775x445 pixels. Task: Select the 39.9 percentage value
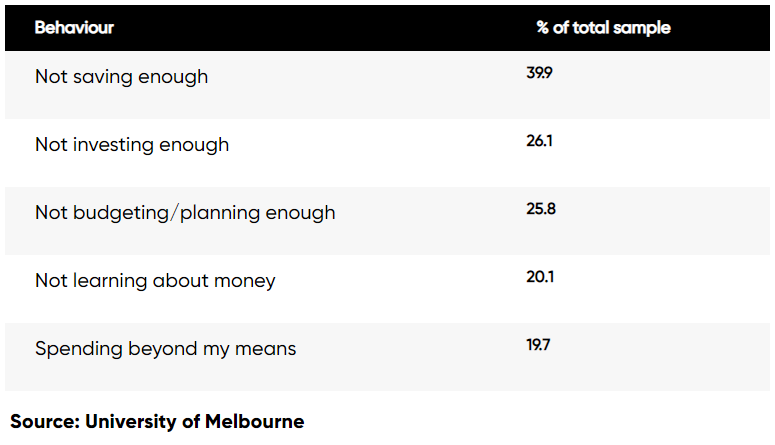539,73
